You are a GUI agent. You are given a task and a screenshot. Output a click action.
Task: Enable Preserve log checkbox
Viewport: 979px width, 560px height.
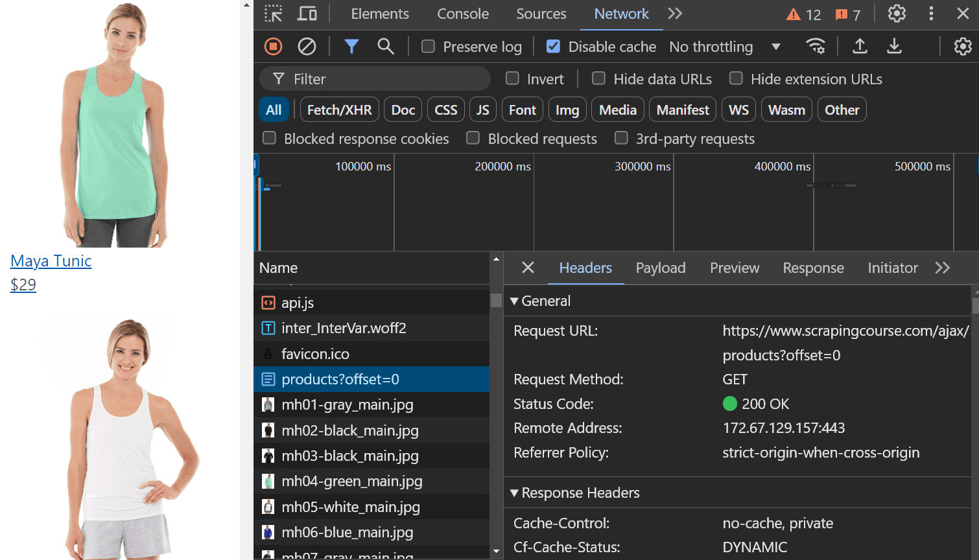(428, 46)
